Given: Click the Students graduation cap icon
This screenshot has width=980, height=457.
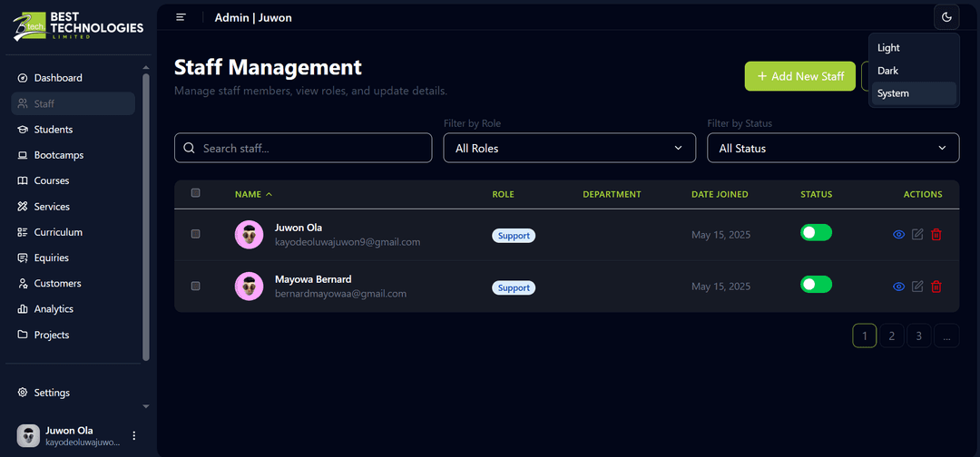Looking at the screenshot, I should tap(23, 130).
